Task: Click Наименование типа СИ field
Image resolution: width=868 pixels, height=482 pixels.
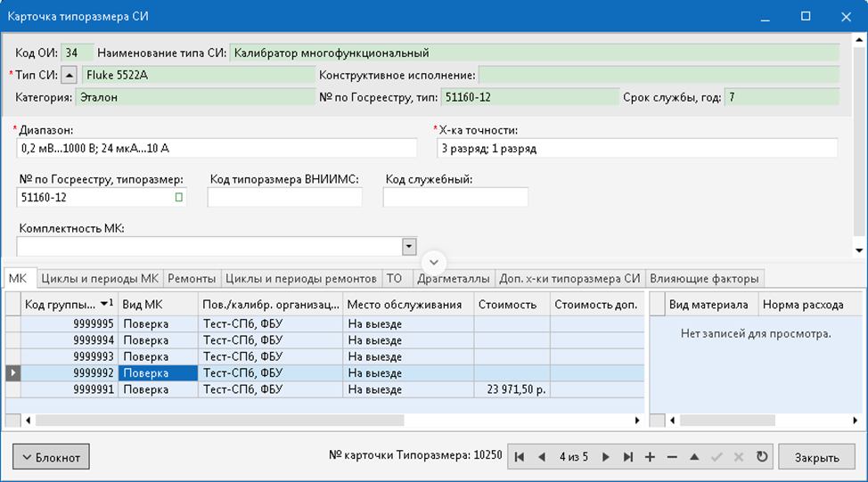Action: 534,53
